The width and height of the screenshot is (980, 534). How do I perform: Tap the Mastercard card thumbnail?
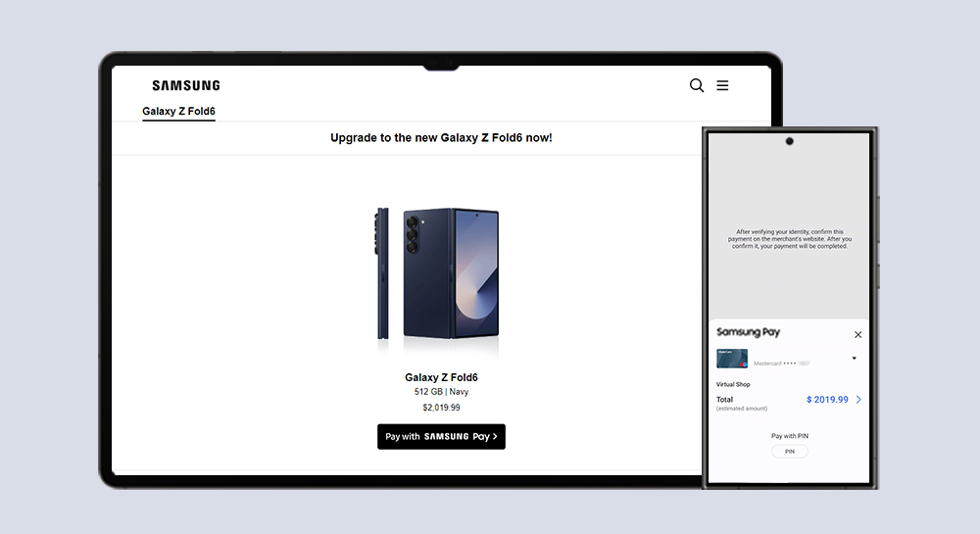click(x=732, y=359)
